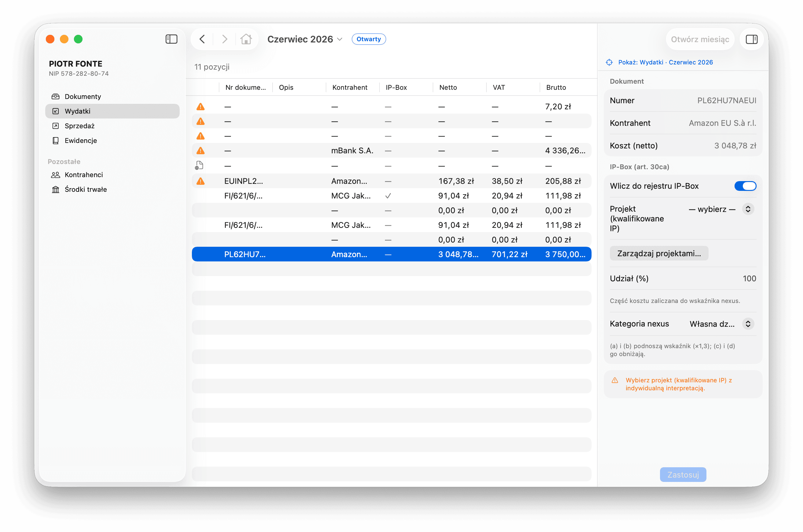Screen dimensions: 803x532
Task: Click the 4 336,26 brutto value
Action: click(565, 151)
